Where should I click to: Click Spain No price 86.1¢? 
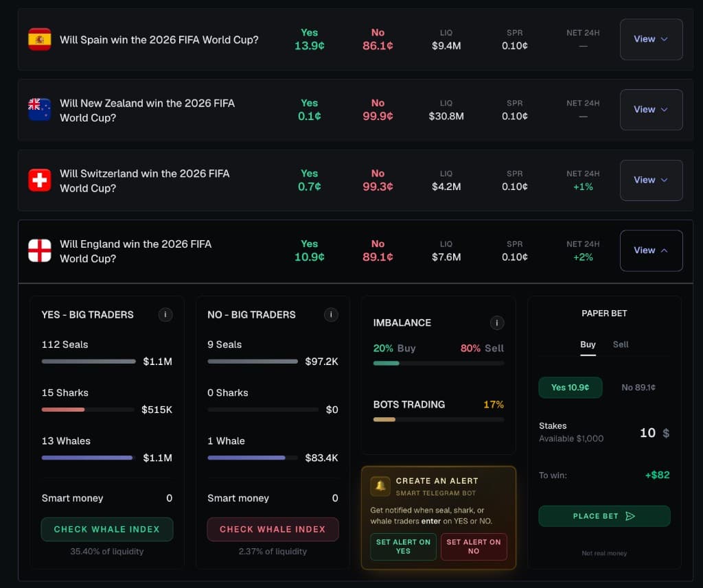tap(378, 46)
